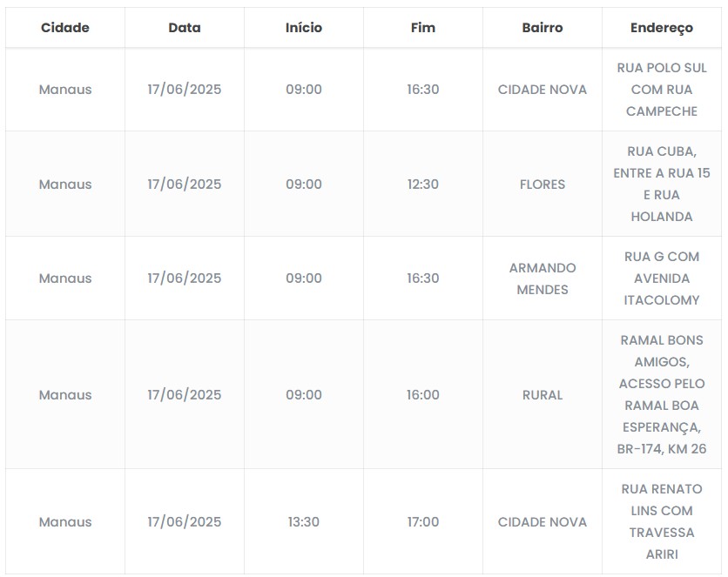
Task: Select the RURAL neighborhood cell
Action: tap(543, 395)
